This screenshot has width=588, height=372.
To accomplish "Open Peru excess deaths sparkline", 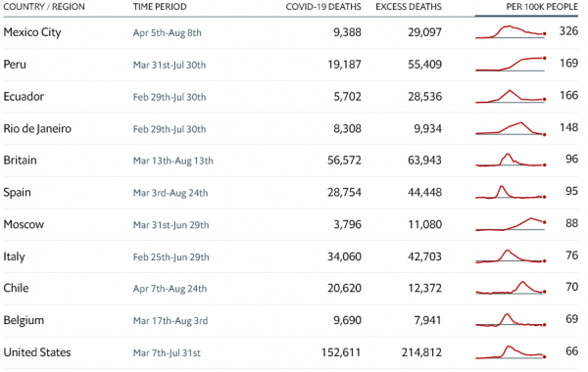I will [x=511, y=64].
